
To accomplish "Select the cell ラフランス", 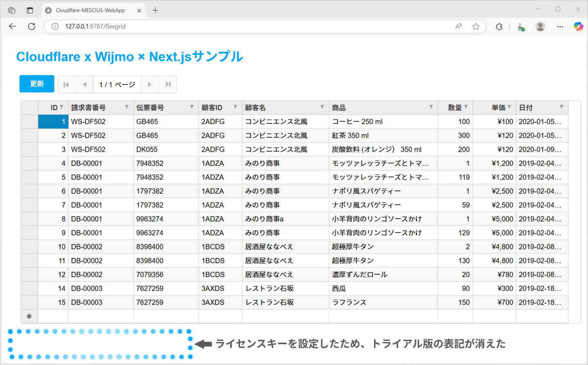I will pyautogui.click(x=383, y=302).
